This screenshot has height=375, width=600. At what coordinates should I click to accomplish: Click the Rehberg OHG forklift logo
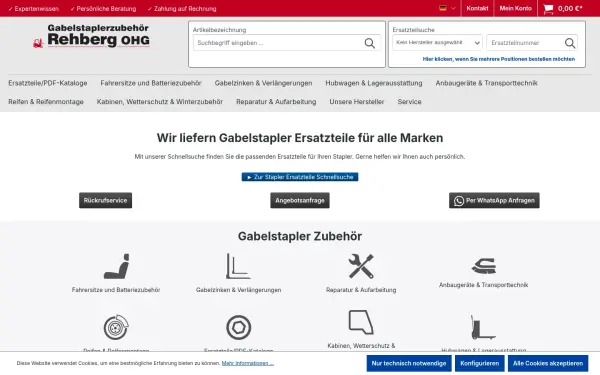pos(91,36)
